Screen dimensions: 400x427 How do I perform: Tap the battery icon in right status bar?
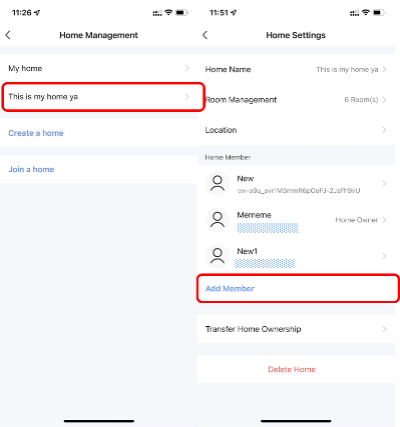379,13
